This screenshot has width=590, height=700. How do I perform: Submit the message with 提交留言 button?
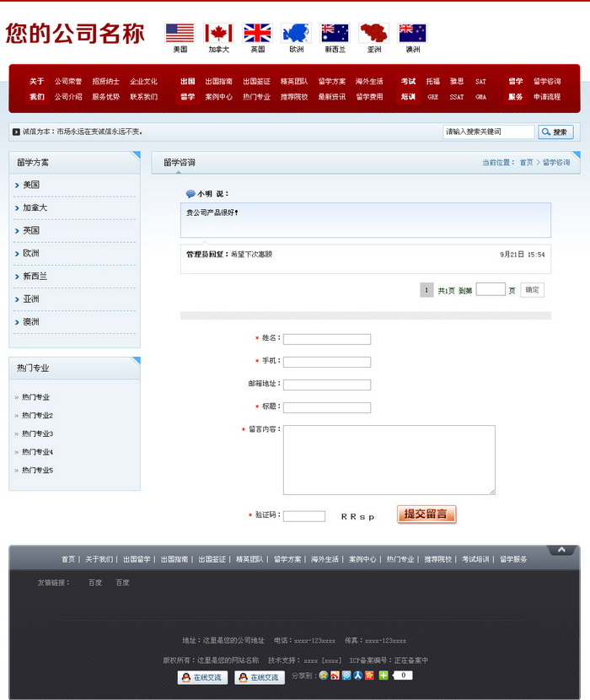coord(426,514)
